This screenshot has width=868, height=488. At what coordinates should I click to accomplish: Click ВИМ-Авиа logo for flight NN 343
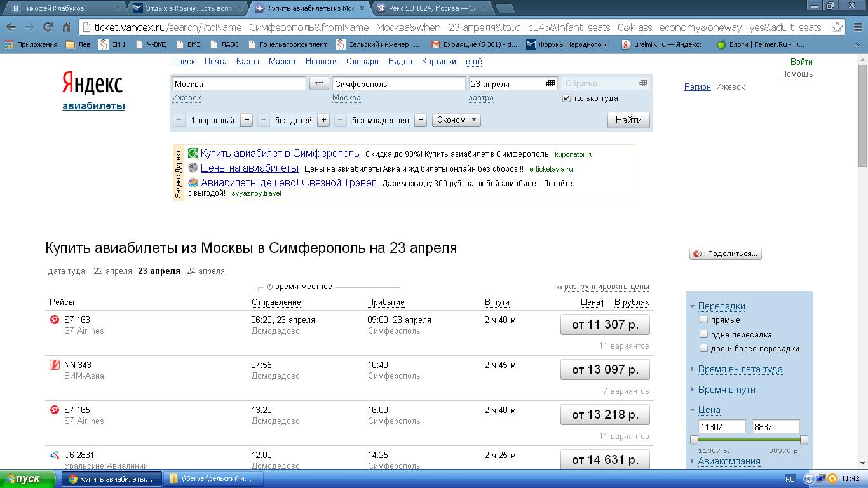click(55, 365)
